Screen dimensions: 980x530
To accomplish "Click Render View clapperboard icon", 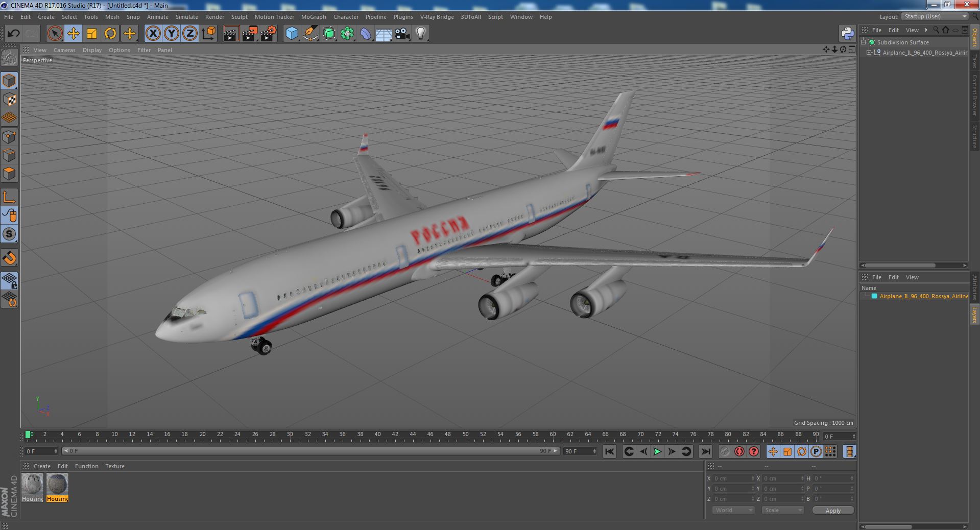I will pyautogui.click(x=231, y=34).
